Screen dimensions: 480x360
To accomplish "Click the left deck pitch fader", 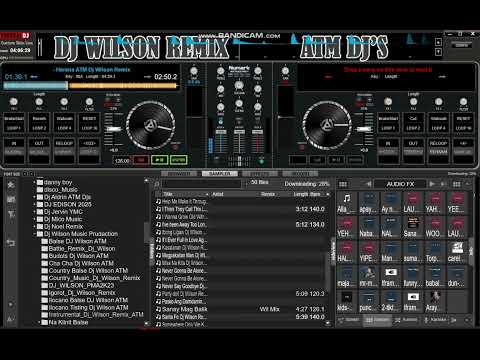I will click(x=114, y=129).
